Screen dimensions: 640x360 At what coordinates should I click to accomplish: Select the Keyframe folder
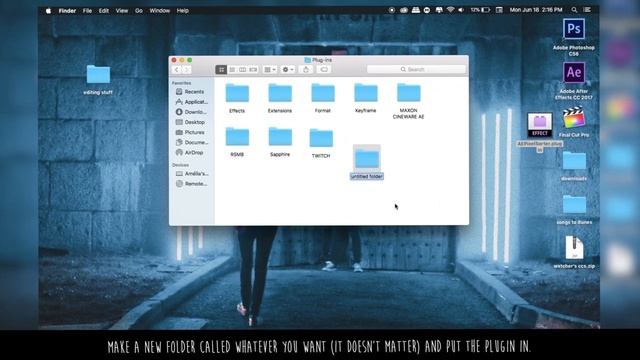click(x=366, y=93)
